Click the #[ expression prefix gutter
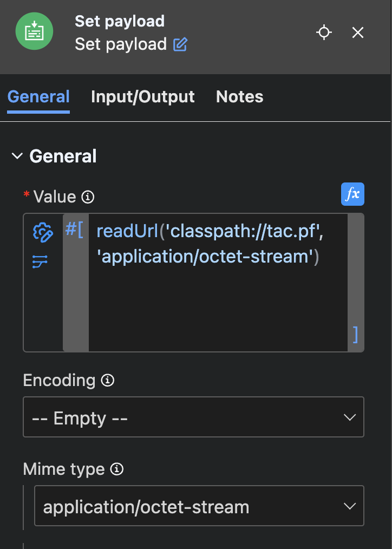The height and width of the screenshot is (549, 392). tap(75, 230)
